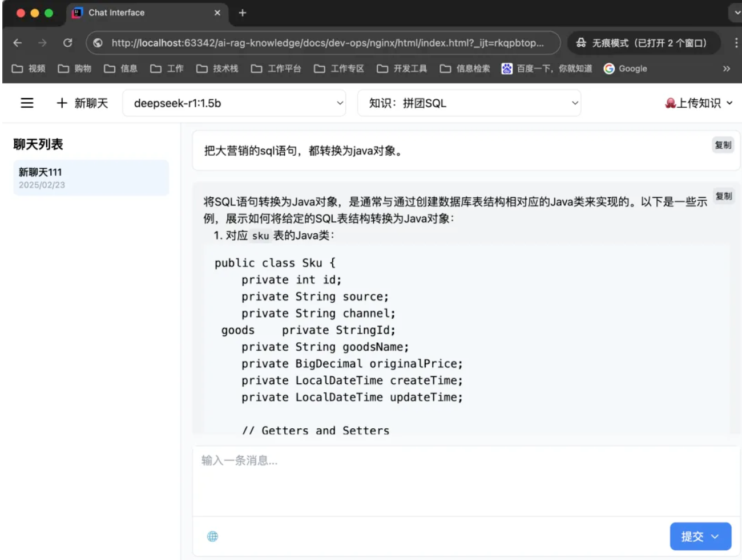Open the 工作平台 bookmark folder

[276, 68]
